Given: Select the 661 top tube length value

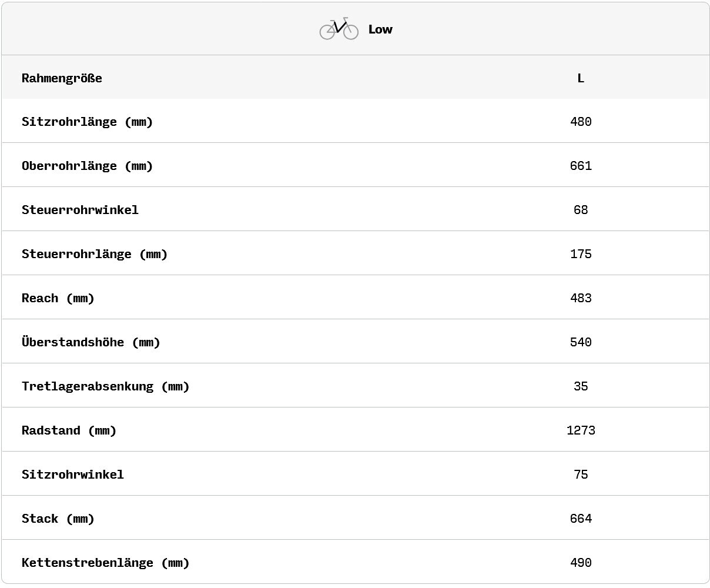Looking at the screenshot, I should 581,166.
